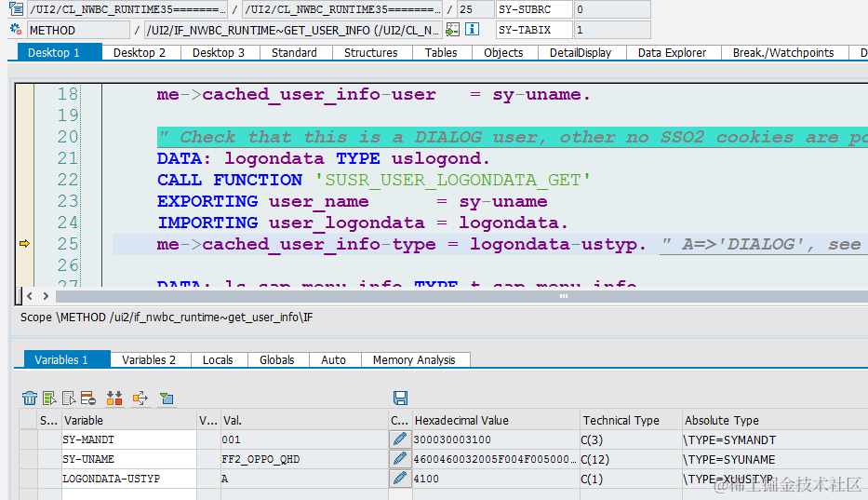Click the GET_USER_INFO method name field

click(x=293, y=30)
